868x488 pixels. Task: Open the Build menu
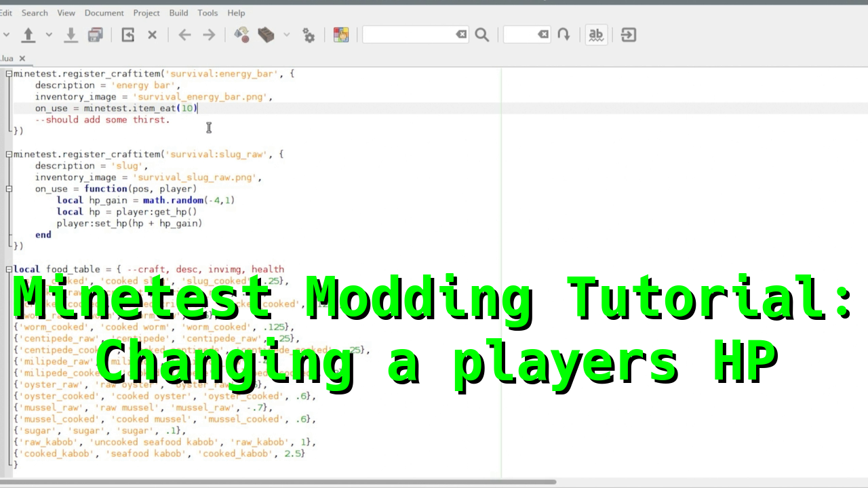click(178, 13)
